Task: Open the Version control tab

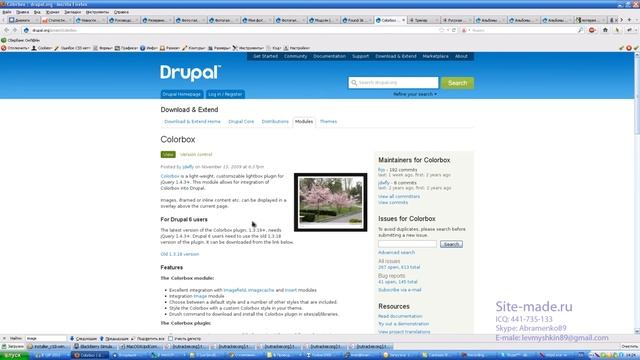Action: click(196, 154)
